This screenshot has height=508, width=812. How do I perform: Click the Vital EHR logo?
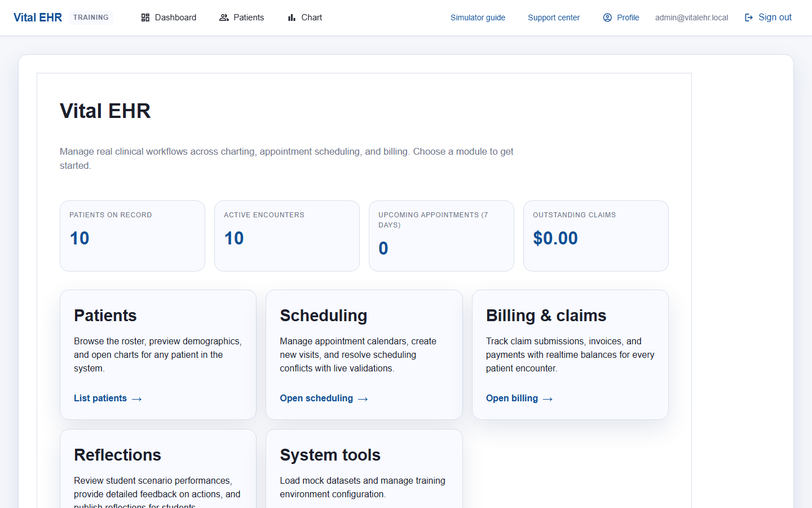[x=37, y=17]
